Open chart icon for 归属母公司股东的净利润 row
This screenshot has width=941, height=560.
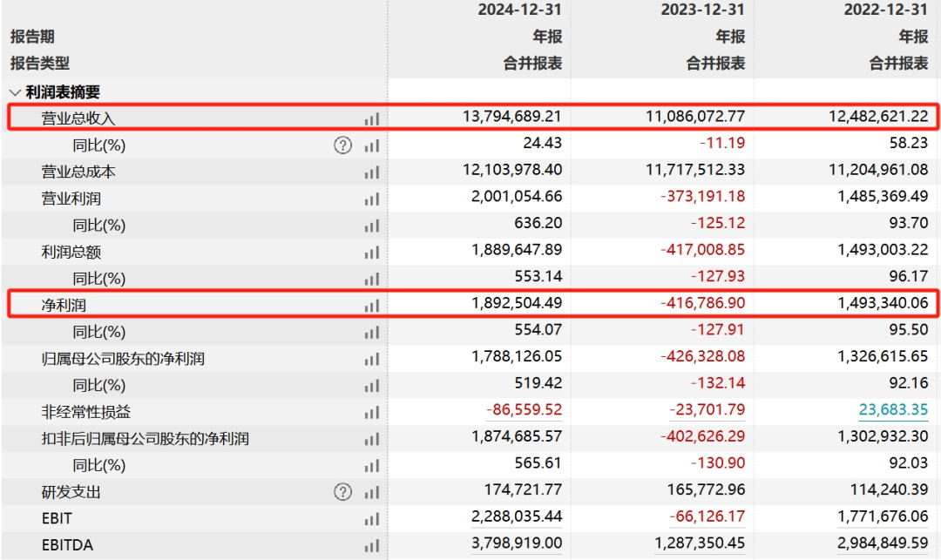coord(372,359)
